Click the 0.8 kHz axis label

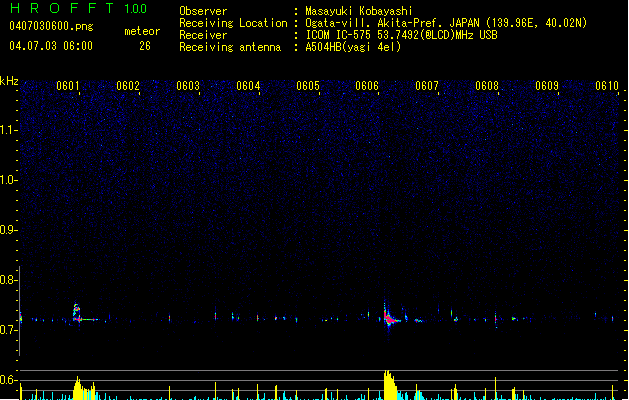coord(9,280)
